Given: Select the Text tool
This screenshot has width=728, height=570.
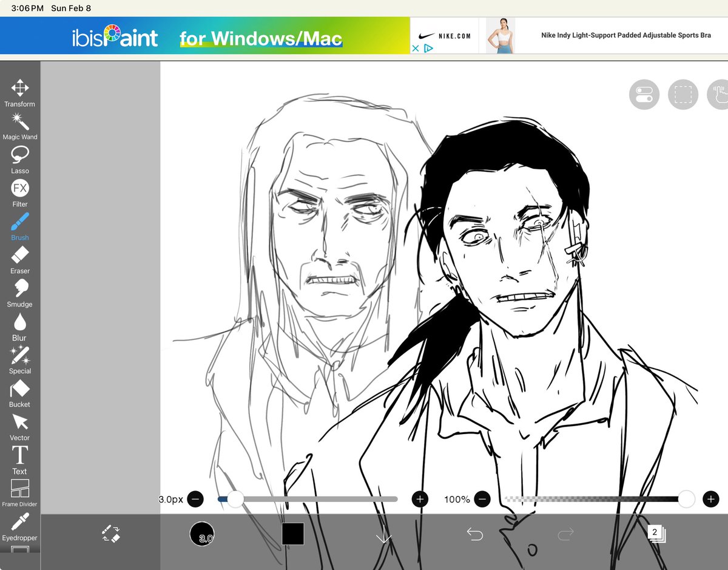Looking at the screenshot, I should pos(20,460).
